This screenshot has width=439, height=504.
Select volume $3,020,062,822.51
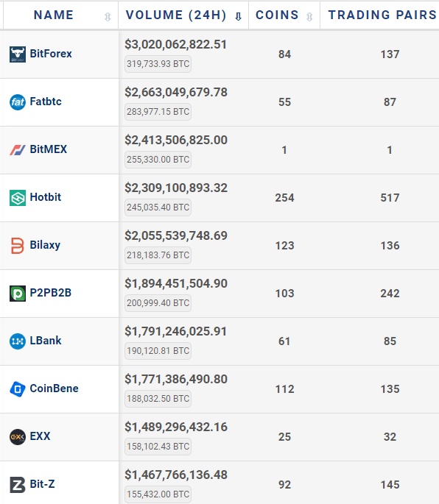(x=176, y=45)
